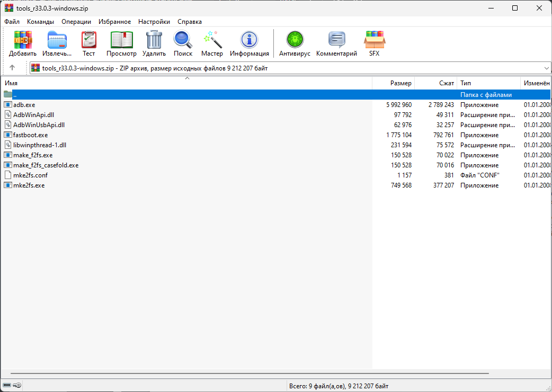Click the parent folder '..' icon
The width and height of the screenshot is (552, 392).
[x=8, y=94]
